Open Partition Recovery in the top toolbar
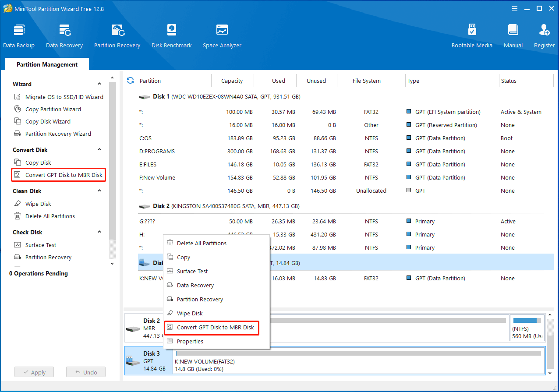This screenshot has width=559, height=392. pos(117,36)
